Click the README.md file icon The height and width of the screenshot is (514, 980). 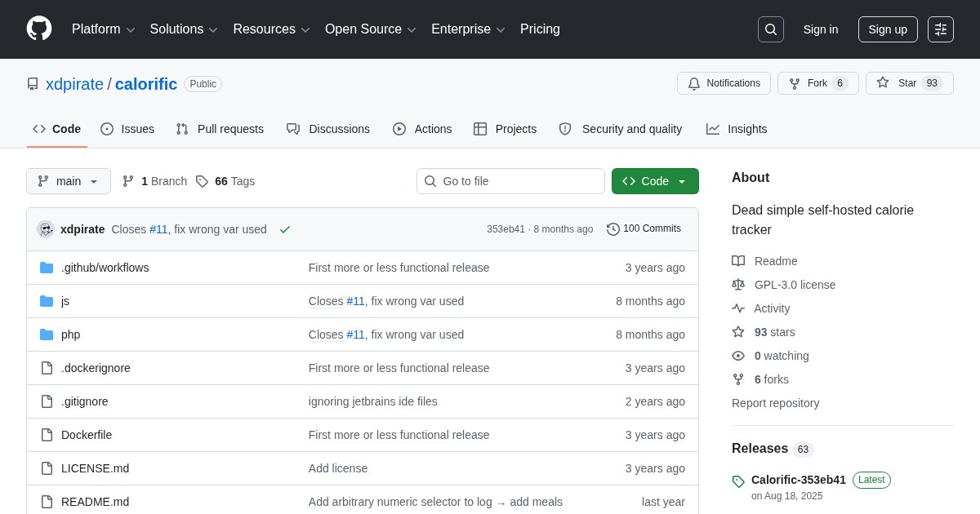pyautogui.click(x=47, y=502)
